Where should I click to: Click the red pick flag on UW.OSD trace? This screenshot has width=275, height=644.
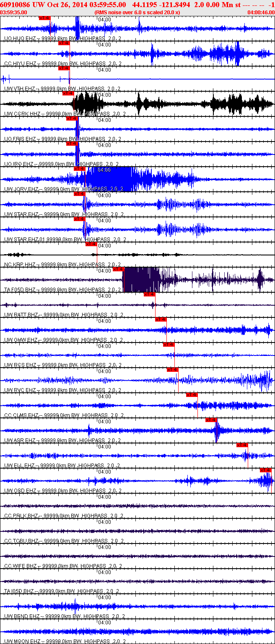tap(266, 470)
